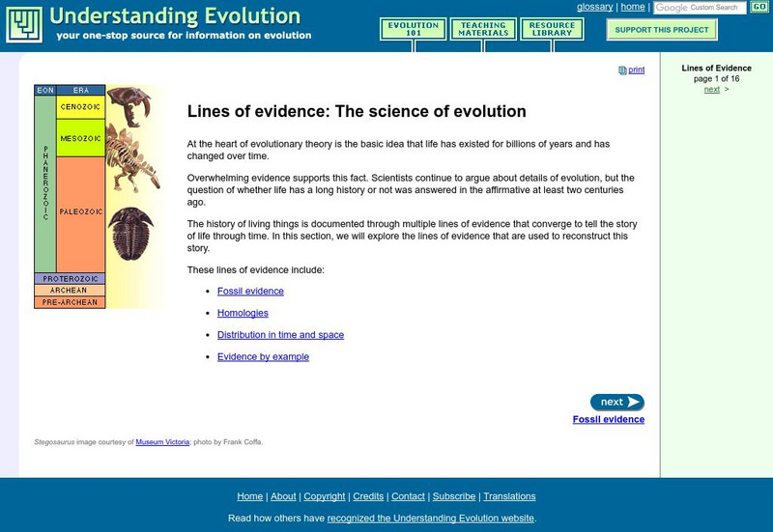Open the print link text
Viewport: 773px width, 532px height.
coord(636,70)
